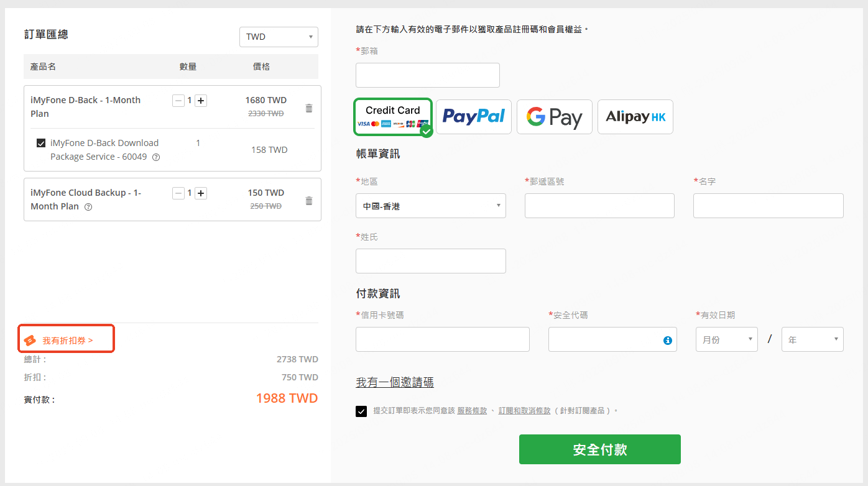Open help for Cloud Backup 1-Month Plan
This screenshot has height=486, width=868.
[x=88, y=207]
